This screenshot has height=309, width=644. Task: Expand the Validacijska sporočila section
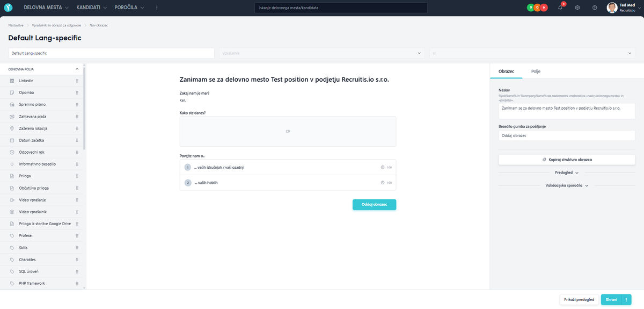[567, 185]
